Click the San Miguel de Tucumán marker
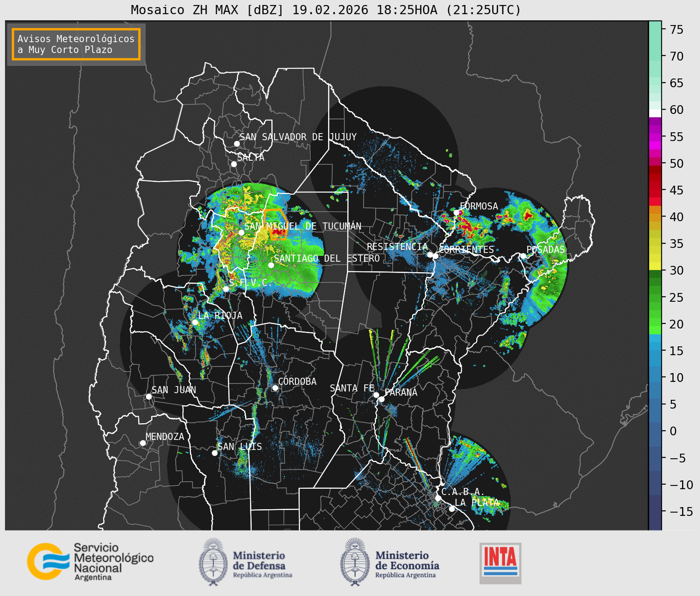 point(241,232)
